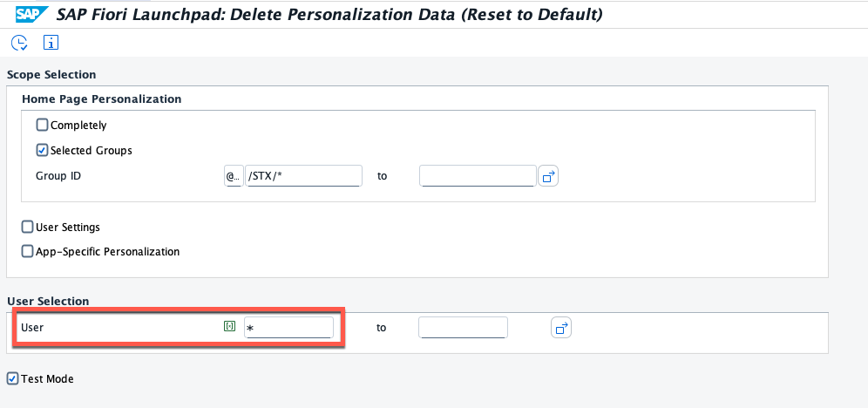The height and width of the screenshot is (408, 868).
Task: Click the Scope Selection section header
Action: coord(51,75)
